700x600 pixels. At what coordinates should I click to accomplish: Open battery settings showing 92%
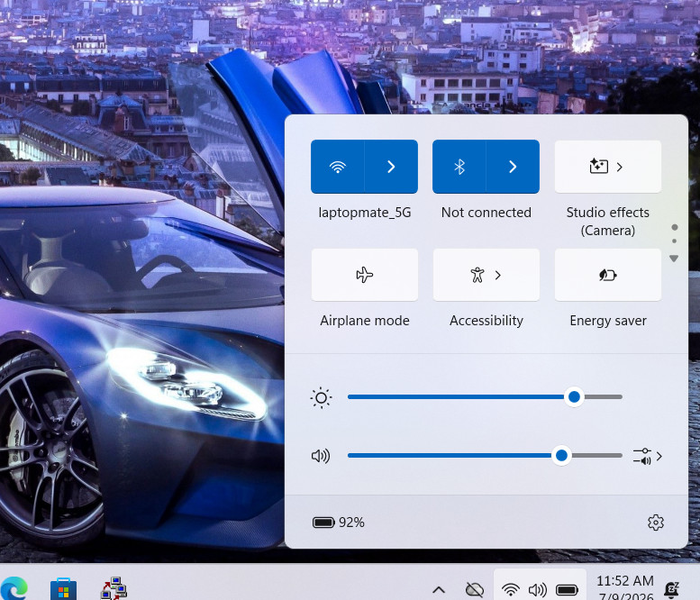click(339, 522)
